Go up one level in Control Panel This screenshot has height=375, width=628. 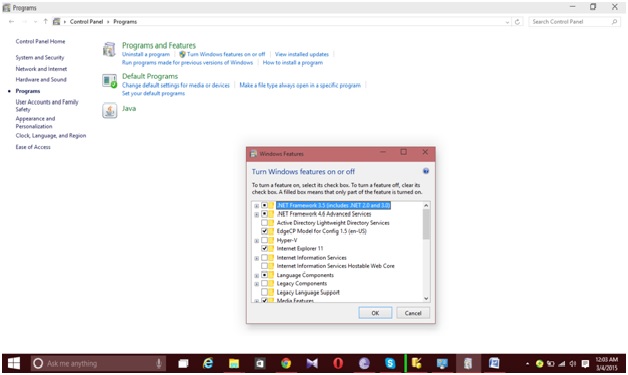pos(45,22)
